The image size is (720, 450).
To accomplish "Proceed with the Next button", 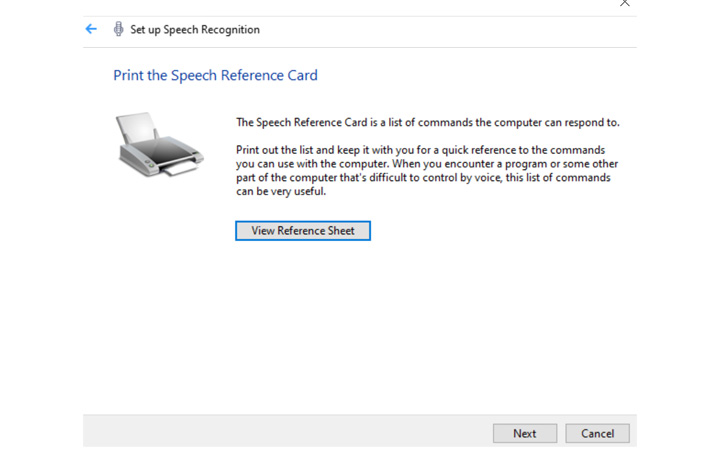I will [525, 433].
